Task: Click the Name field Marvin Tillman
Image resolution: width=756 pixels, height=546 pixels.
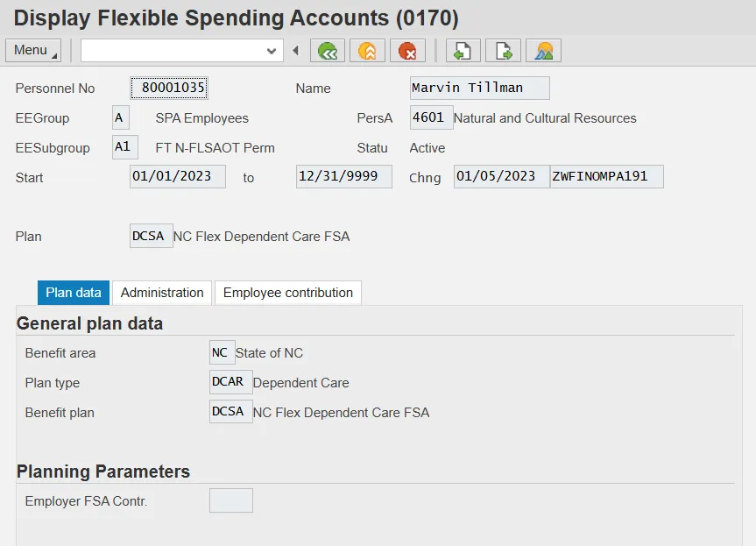Action: (x=479, y=88)
